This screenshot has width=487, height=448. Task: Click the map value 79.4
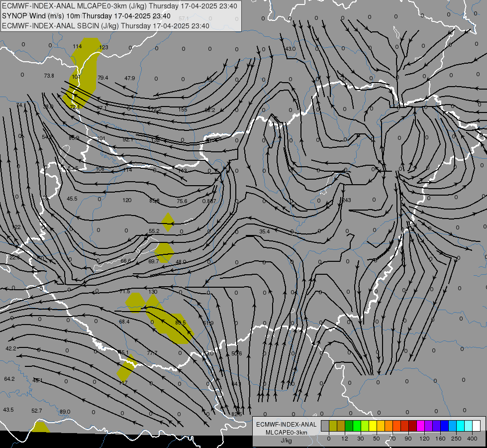[103, 78]
